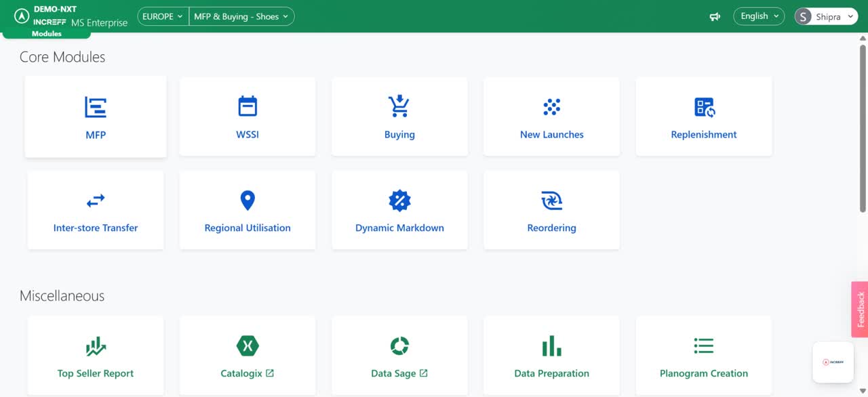Screen dimensions: 868x397
Task: Open the Inter-store Transfer label
Action: [96, 228]
